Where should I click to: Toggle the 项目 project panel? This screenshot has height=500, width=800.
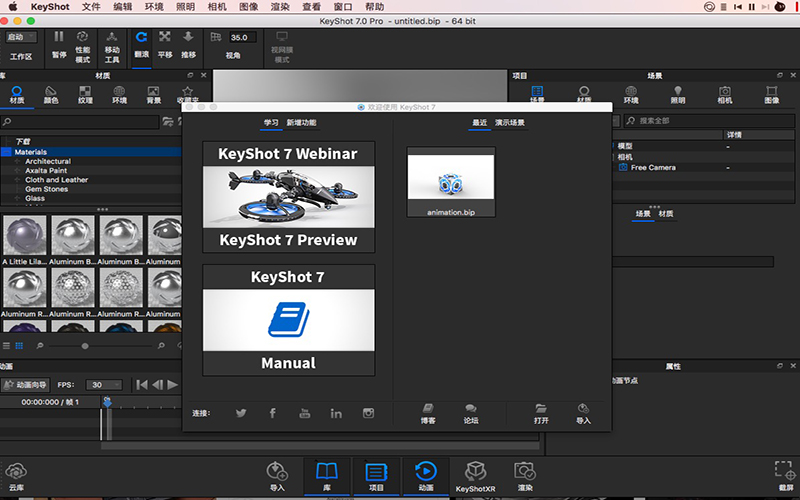(x=376, y=477)
